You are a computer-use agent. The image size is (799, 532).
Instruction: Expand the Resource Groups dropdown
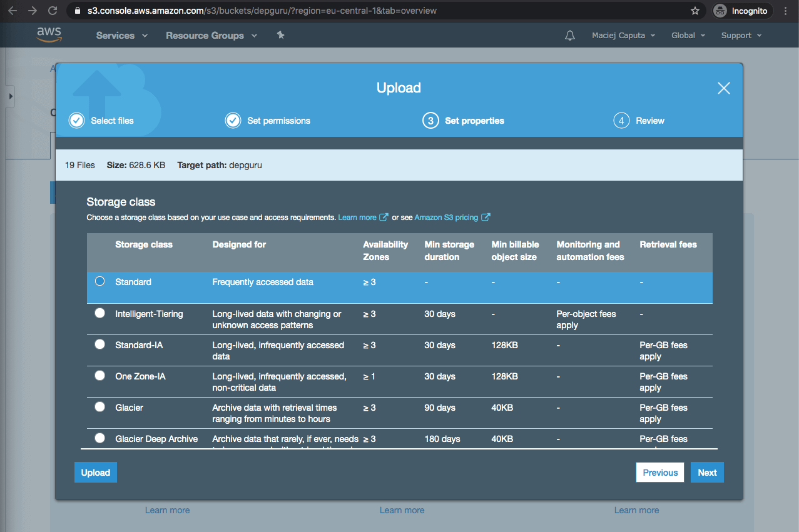click(211, 36)
